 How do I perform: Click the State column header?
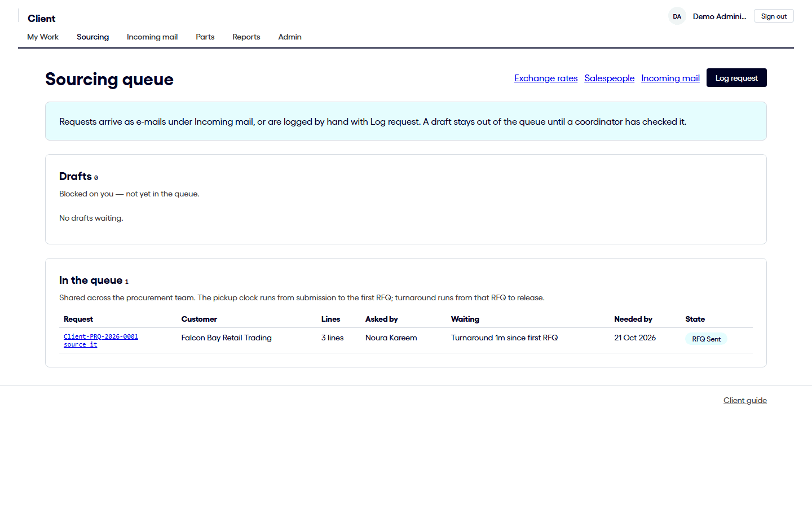(695, 319)
